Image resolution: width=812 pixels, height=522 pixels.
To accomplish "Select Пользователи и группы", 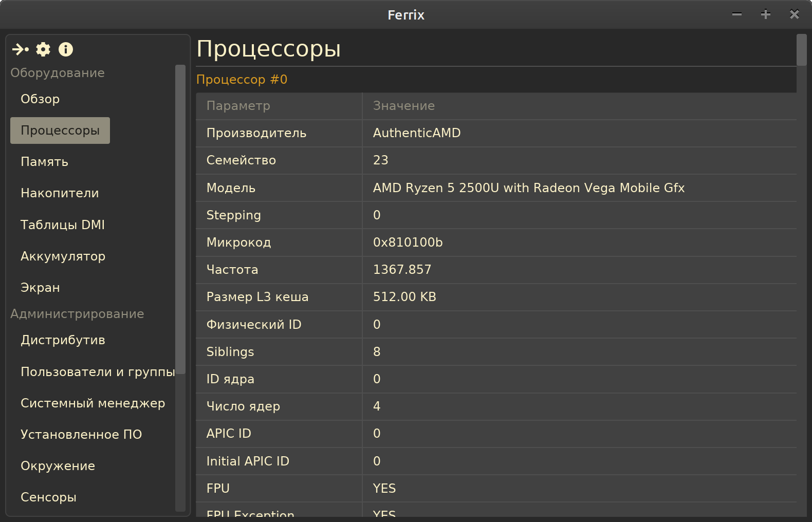I will click(x=98, y=371).
